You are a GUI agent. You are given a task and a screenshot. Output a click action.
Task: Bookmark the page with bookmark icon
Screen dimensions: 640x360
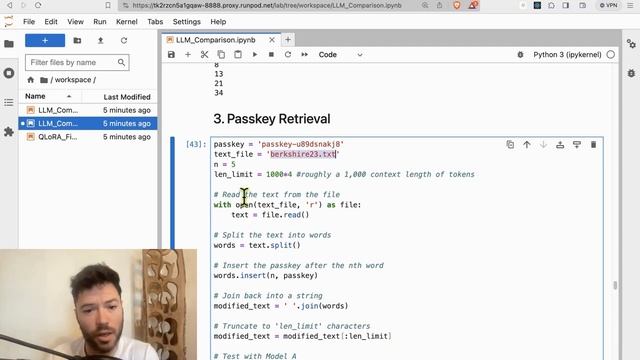[x=108, y=5]
